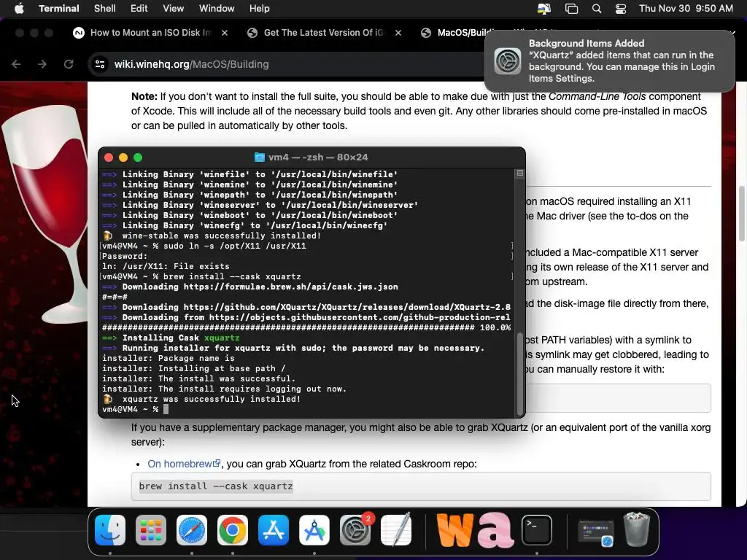Click the date and time in the menu bar

point(686,8)
